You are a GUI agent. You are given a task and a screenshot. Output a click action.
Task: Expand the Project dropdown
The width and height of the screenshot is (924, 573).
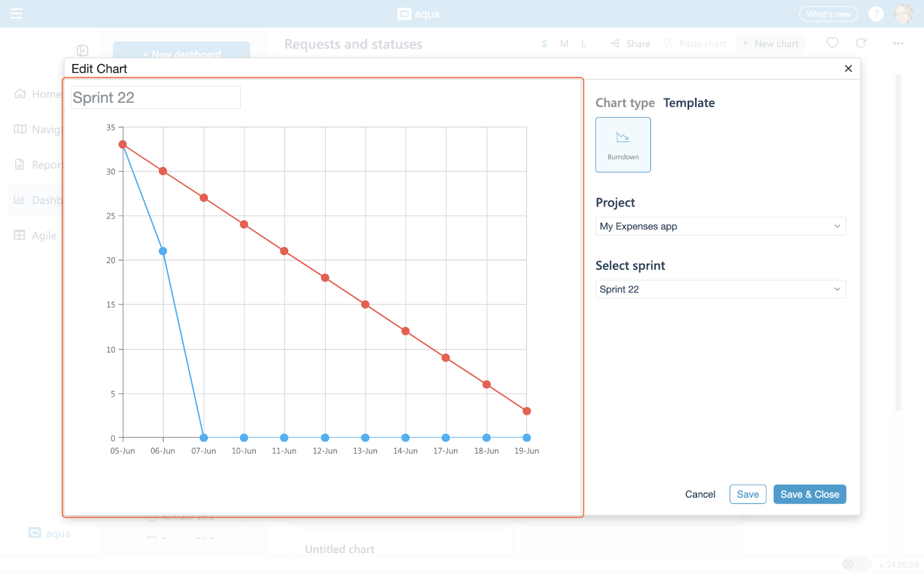[x=720, y=226]
